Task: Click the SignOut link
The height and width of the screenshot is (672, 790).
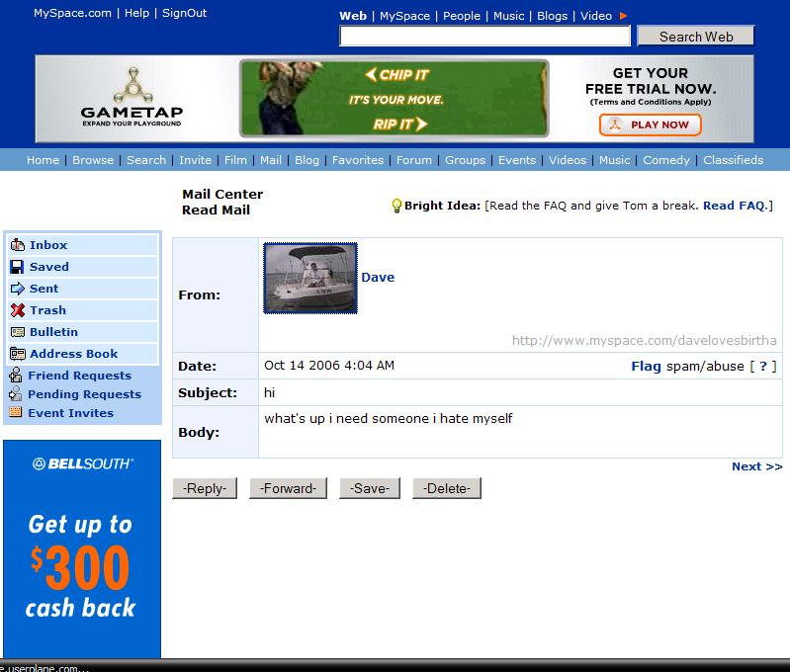Action: pos(185,13)
